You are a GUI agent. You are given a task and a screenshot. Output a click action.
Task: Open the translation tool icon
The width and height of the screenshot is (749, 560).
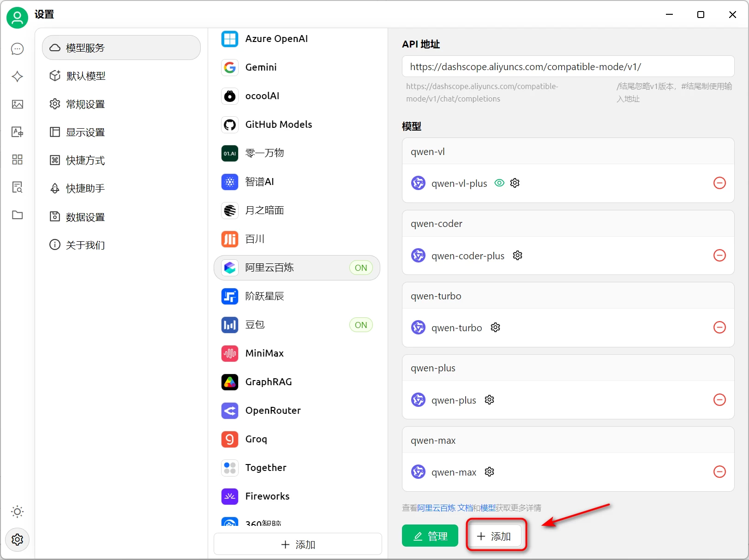(x=17, y=132)
